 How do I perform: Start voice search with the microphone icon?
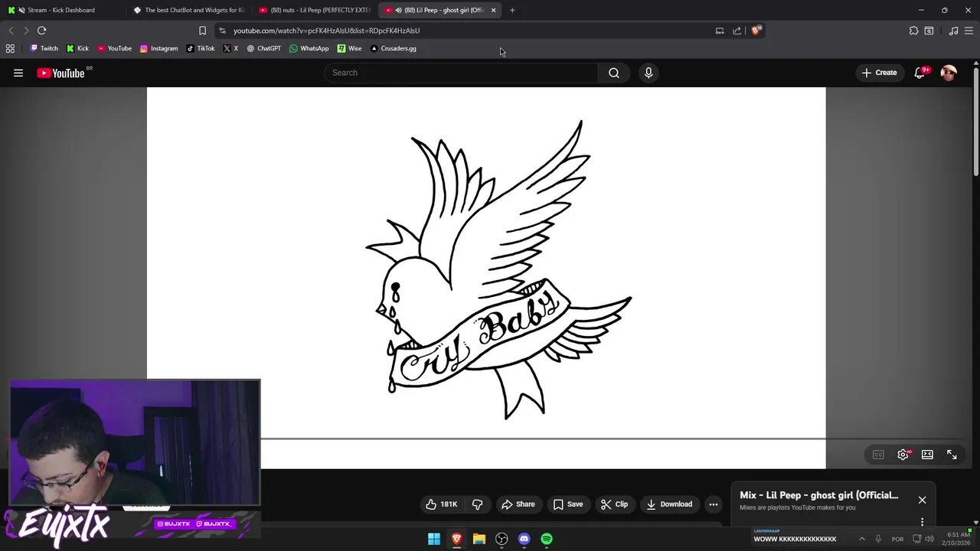648,73
